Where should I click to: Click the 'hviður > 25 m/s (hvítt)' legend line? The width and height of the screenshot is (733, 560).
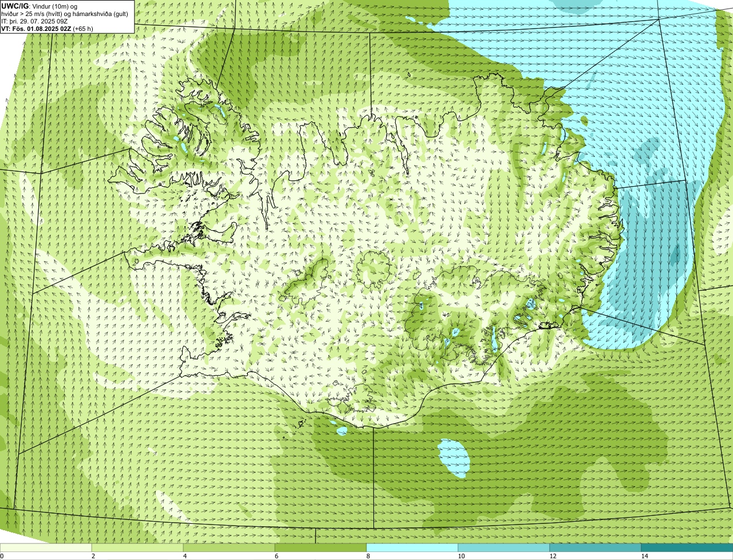click(65, 14)
